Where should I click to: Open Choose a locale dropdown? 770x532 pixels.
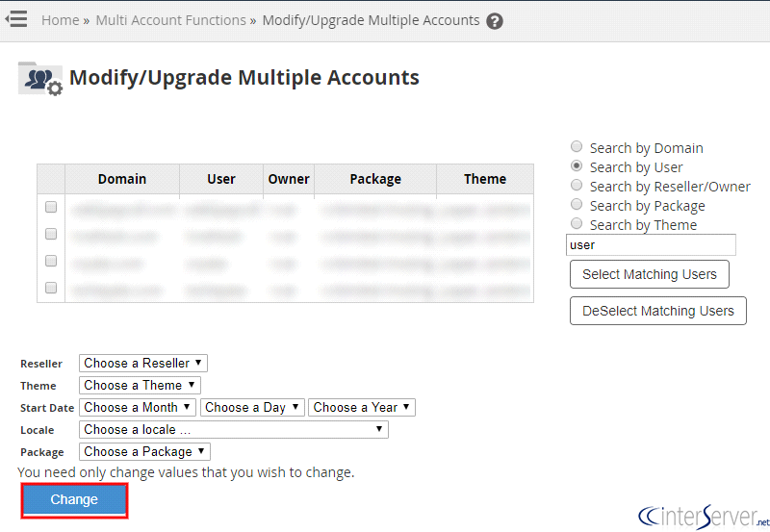[233, 429]
